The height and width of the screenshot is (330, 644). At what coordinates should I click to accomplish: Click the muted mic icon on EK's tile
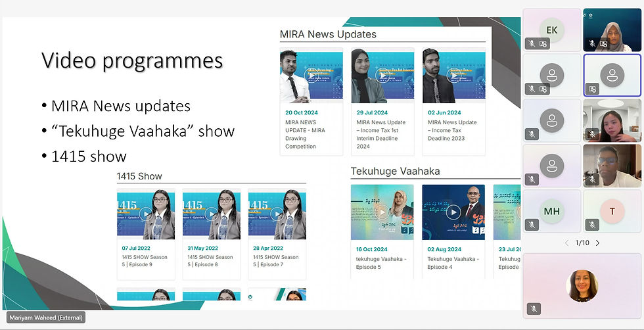tap(532, 43)
